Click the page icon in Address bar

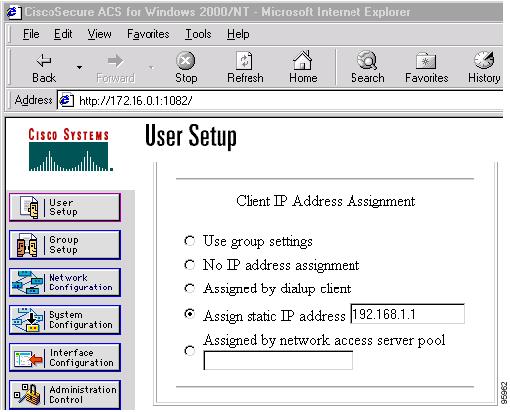point(66,100)
